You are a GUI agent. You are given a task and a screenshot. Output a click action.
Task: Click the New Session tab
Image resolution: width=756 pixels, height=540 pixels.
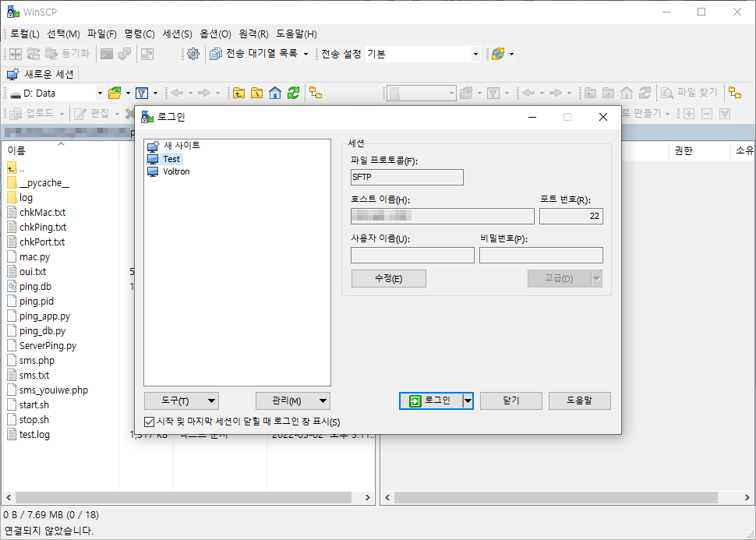tap(41, 74)
